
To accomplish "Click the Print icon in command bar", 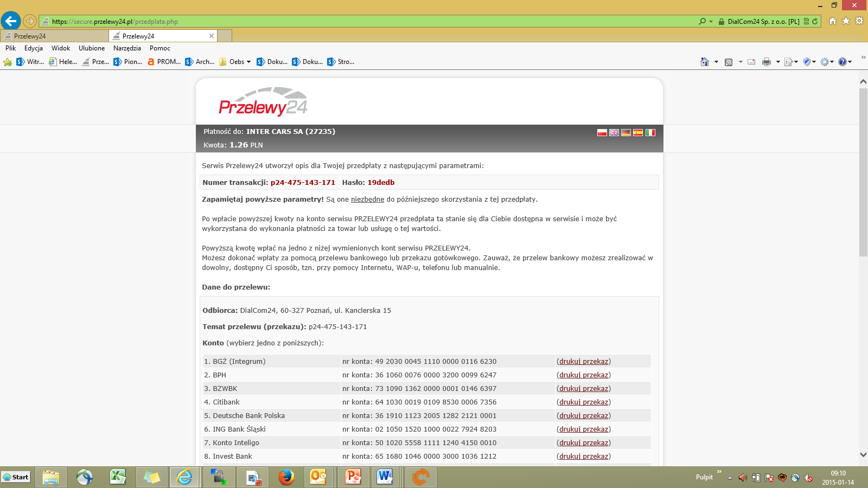I will [x=767, y=62].
